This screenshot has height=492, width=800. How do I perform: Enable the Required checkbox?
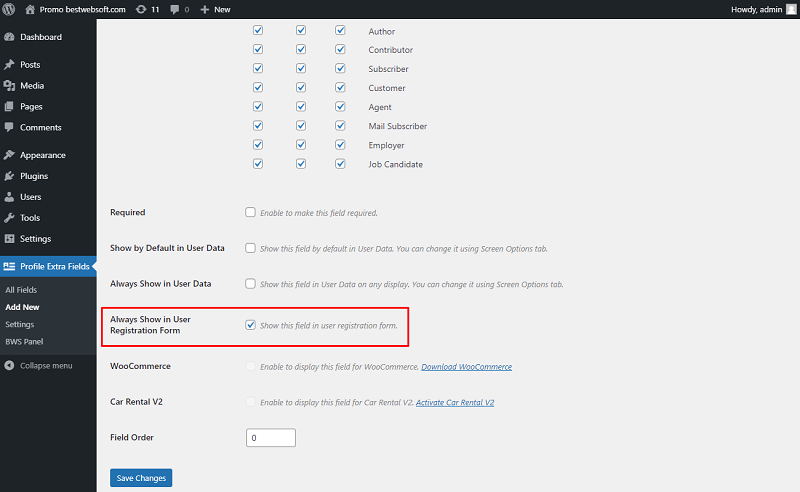[x=250, y=212]
